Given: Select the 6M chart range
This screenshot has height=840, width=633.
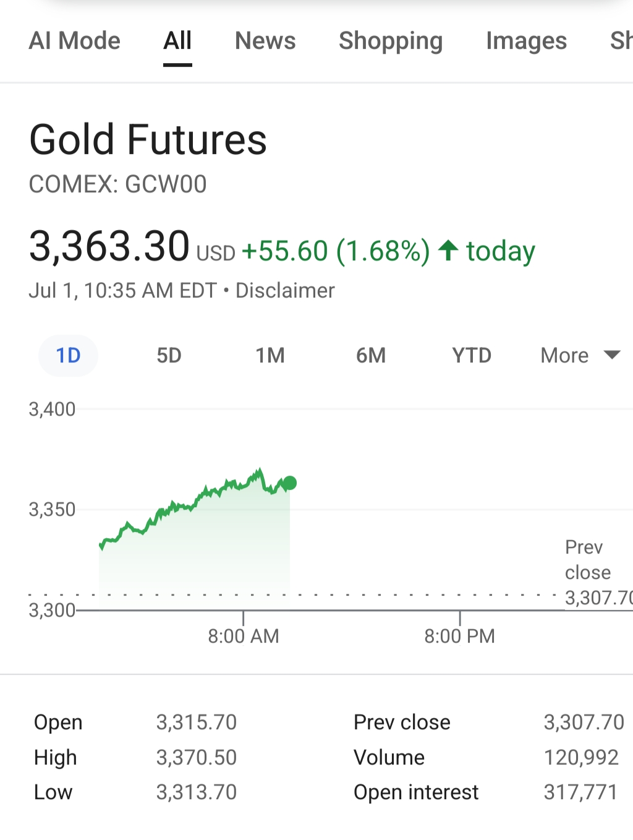Looking at the screenshot, I should tap(371, 356).
